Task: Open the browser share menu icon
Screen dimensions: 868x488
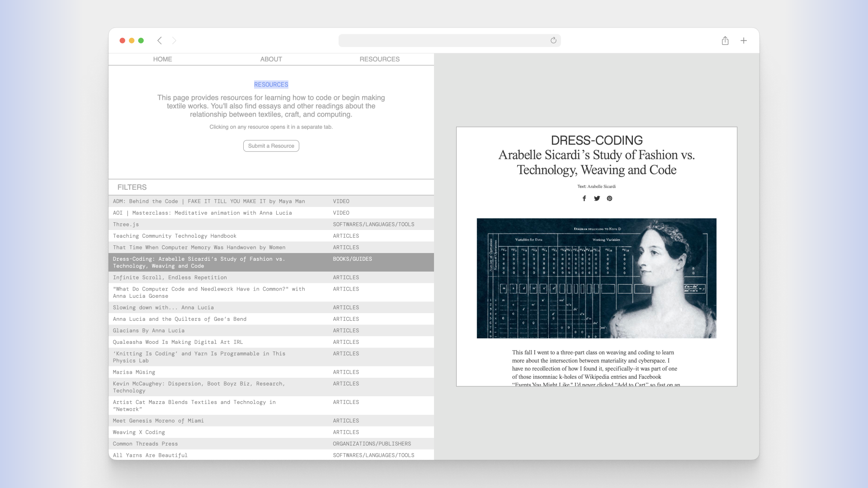Action: (725, 41)
